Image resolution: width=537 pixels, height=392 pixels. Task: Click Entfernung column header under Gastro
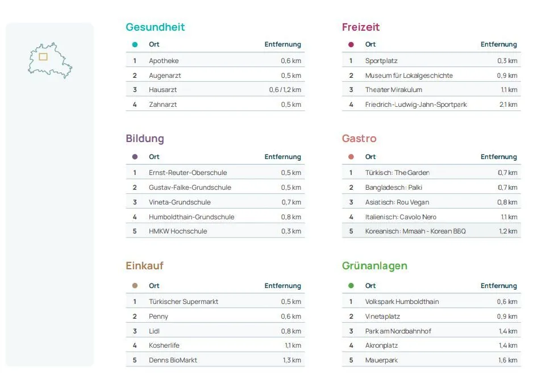(x=499, y=157)
